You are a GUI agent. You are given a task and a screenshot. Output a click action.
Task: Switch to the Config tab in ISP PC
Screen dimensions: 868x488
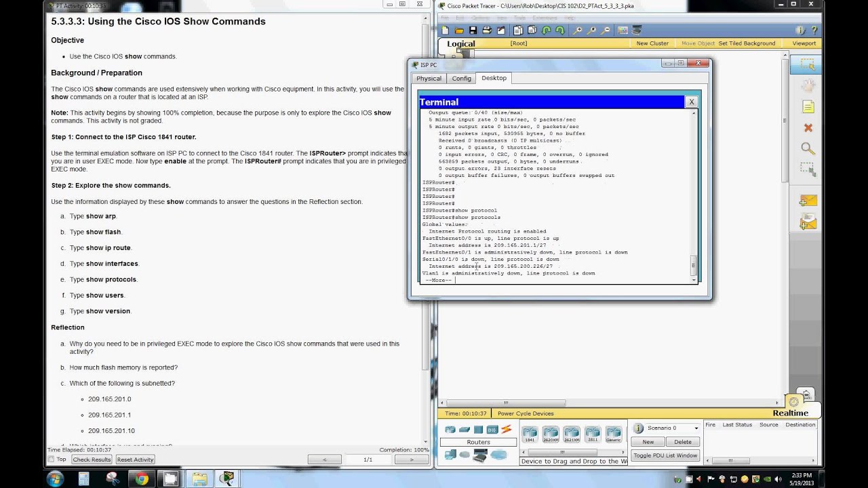pyautogui.click(x=461, y=79)
